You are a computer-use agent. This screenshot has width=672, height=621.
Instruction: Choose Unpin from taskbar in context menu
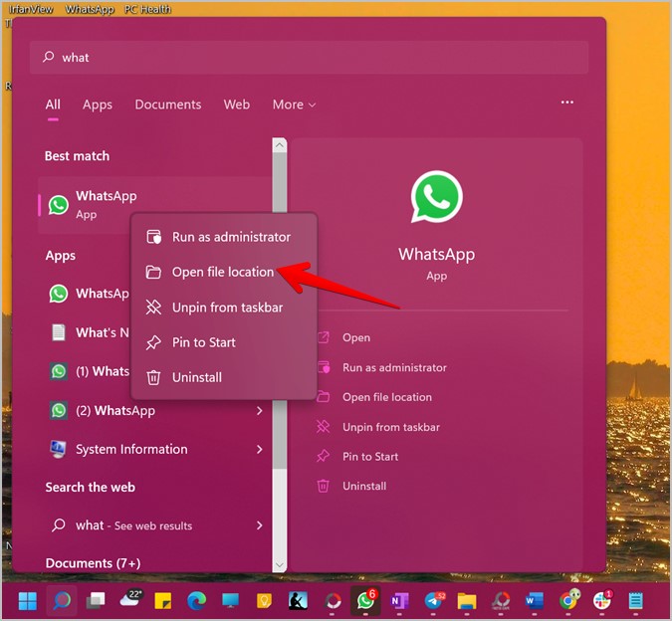224,308
